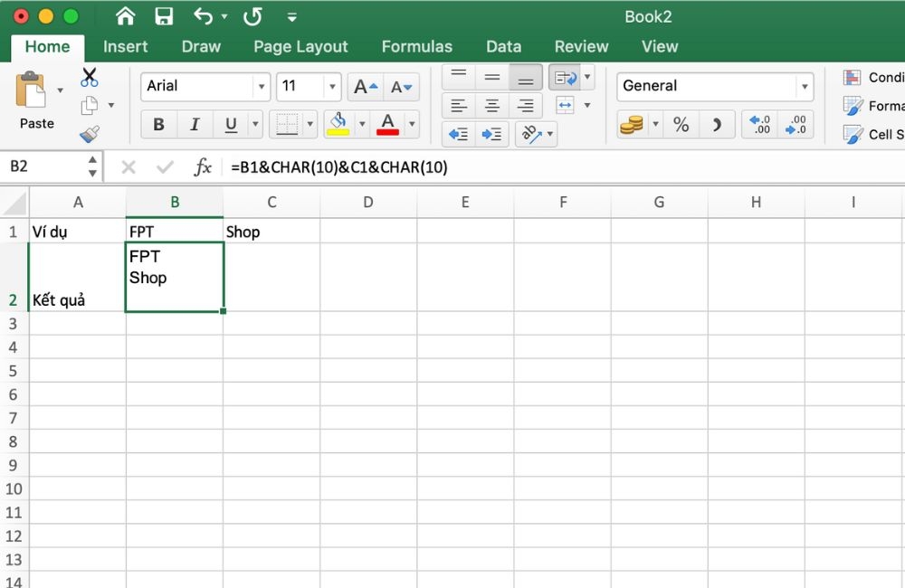Save the workbook with the floppy disk icon
Screen dimensions: 905x588
tap(164, 16)
